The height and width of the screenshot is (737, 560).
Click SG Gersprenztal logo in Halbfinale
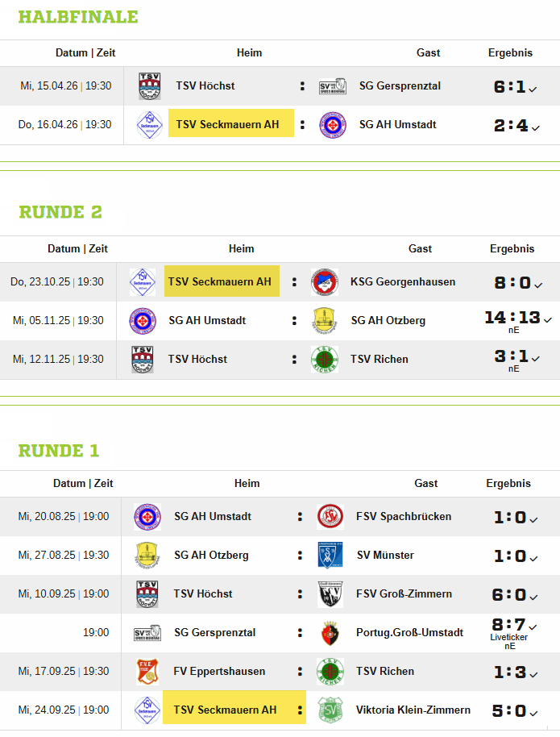tap(333, 86)
